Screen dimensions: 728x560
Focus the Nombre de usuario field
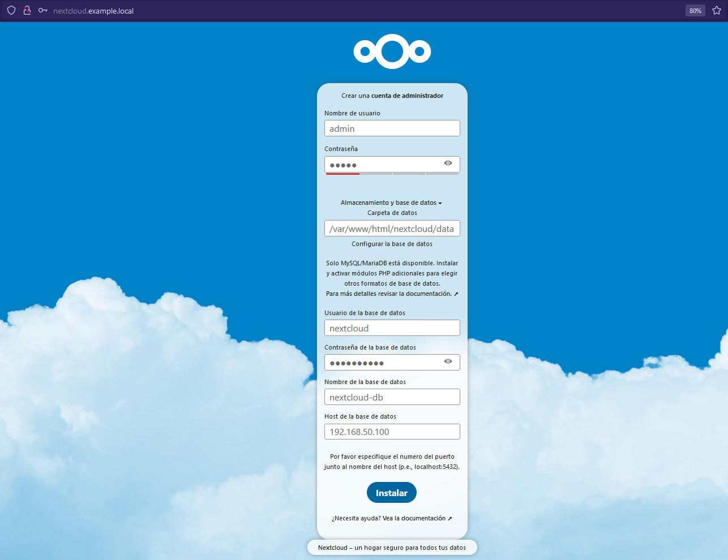coord(392,128)
